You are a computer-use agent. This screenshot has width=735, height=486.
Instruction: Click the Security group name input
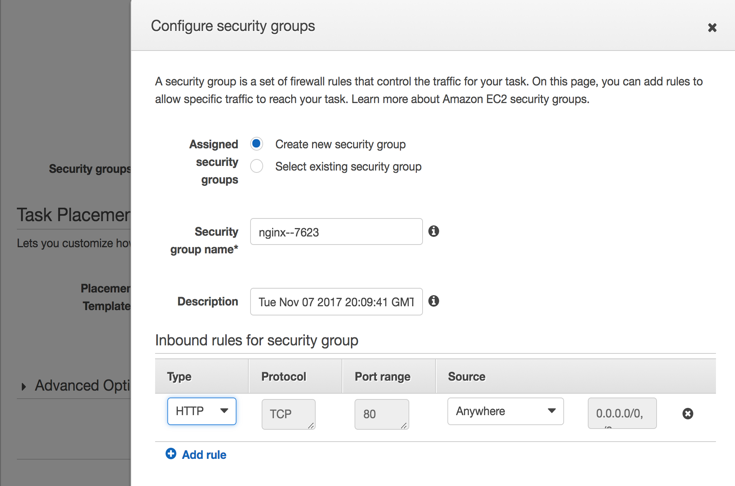336,232
